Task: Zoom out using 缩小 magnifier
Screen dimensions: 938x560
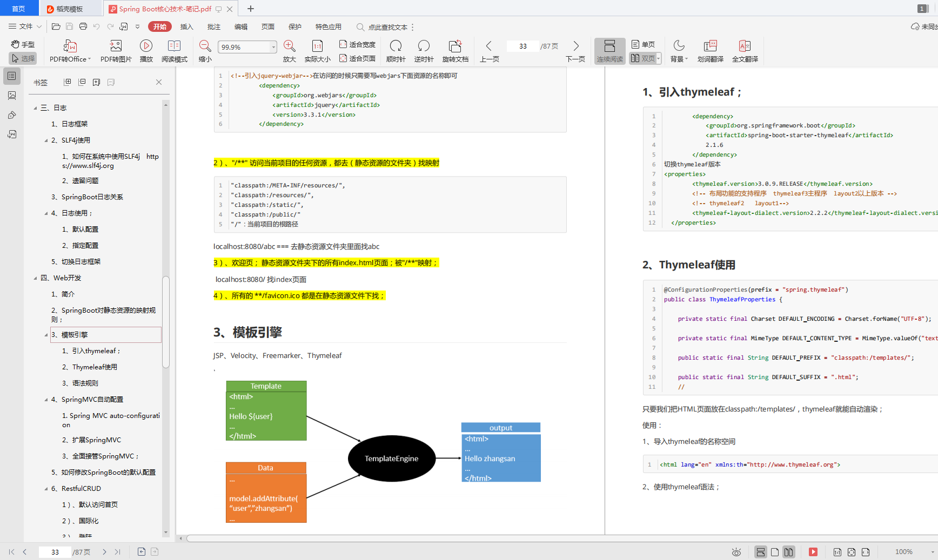Action: (205, 51)
